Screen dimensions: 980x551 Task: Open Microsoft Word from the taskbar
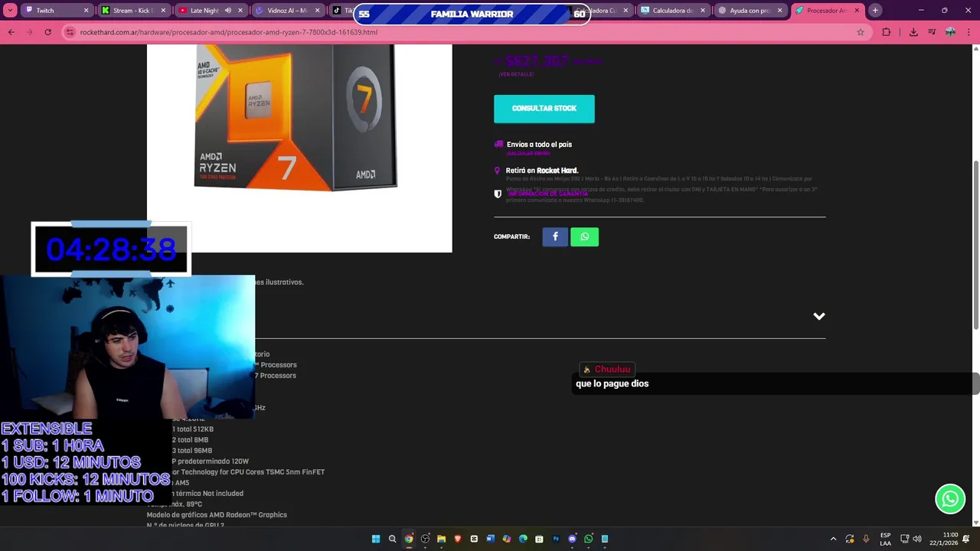coord(490,539)
